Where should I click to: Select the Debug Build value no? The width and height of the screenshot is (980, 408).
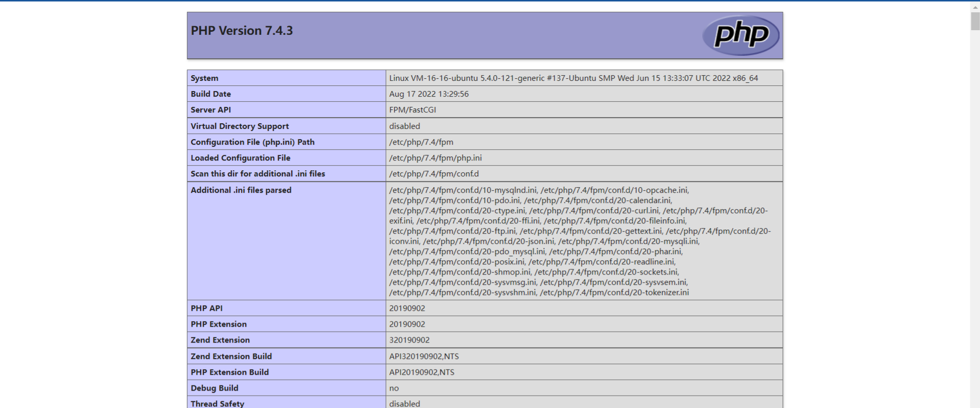tap(394, 389)
